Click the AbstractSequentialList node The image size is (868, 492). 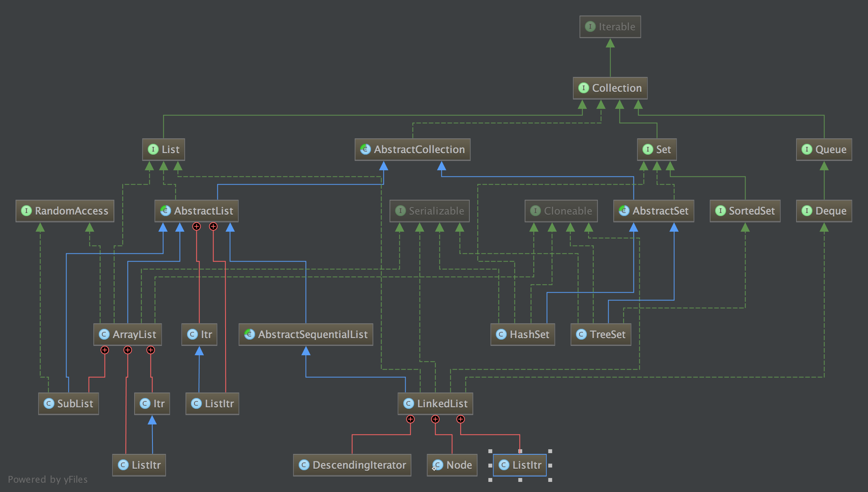pos(306,335)
